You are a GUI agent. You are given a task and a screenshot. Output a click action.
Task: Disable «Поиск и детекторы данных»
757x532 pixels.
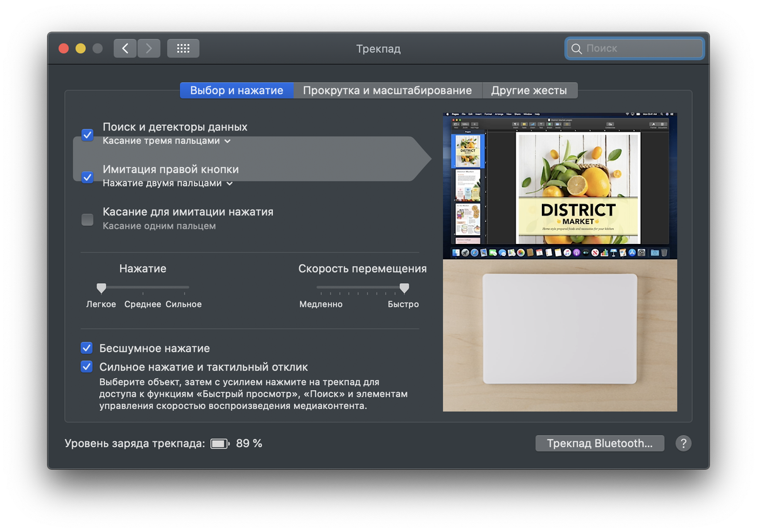(x=87, y=134)
